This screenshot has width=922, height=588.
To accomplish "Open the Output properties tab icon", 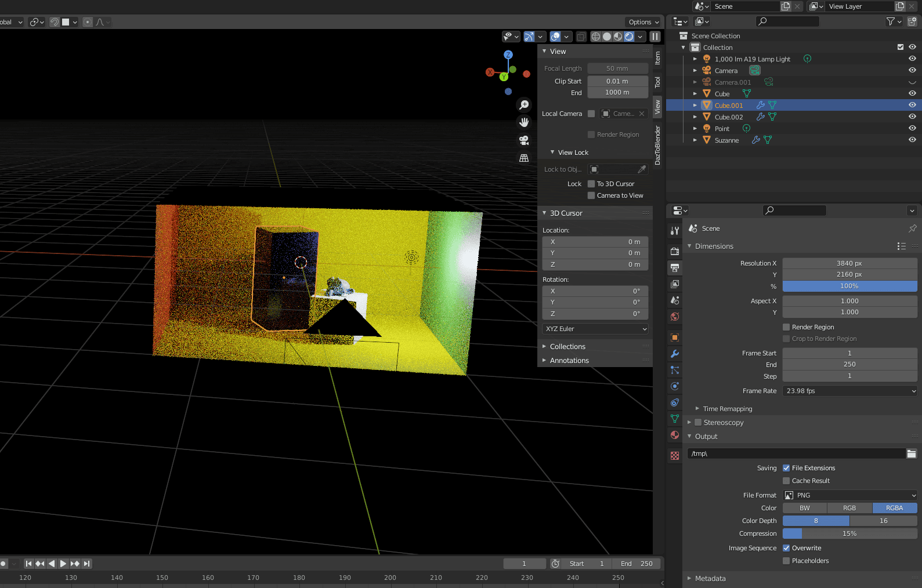I will [x=675, y=268].
